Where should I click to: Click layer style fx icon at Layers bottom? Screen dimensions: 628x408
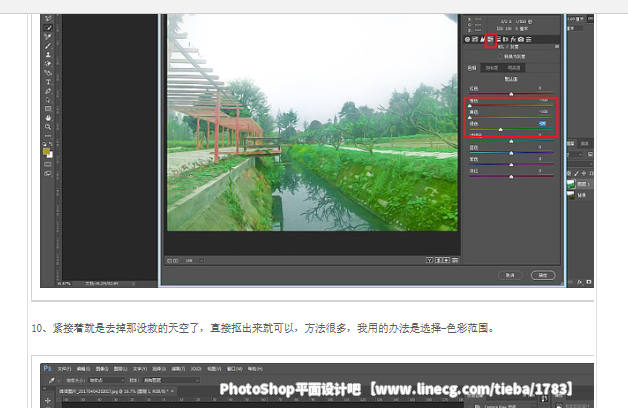click(x=580, y=282)
